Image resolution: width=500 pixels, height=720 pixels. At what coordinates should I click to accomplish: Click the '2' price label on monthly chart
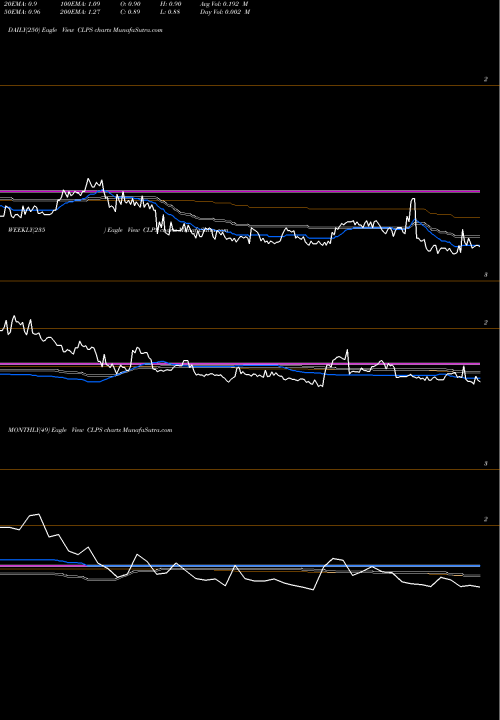click(485, 519)
